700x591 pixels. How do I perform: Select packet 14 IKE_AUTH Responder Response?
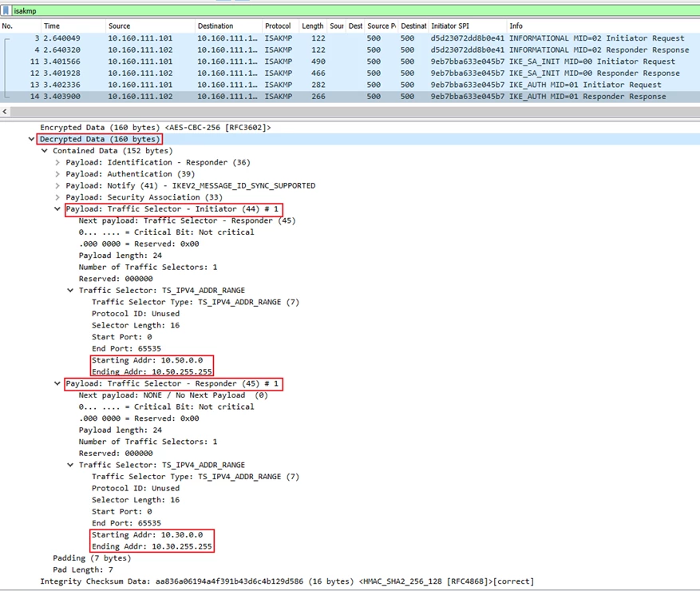click(x=350, y=97)
